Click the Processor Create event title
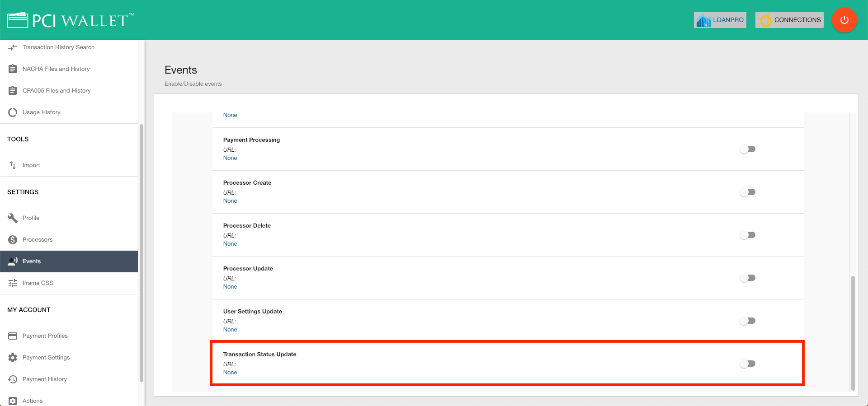 [247, 182]
